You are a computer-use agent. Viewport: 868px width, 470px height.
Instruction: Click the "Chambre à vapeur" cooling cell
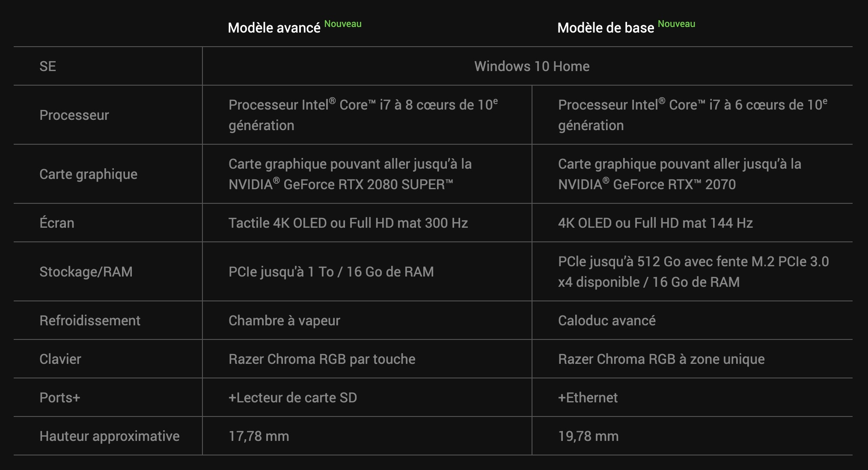tap(284, 321)
